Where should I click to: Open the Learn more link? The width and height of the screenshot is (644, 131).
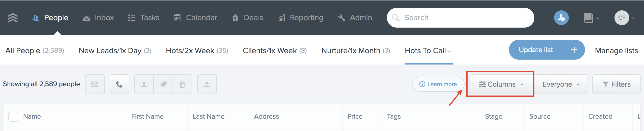438,84
